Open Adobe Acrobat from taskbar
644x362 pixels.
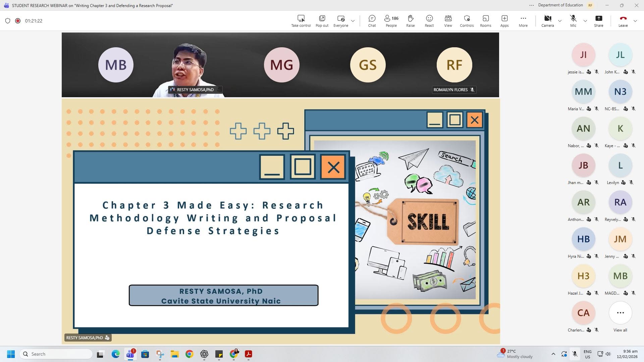(x=249, y=354)
